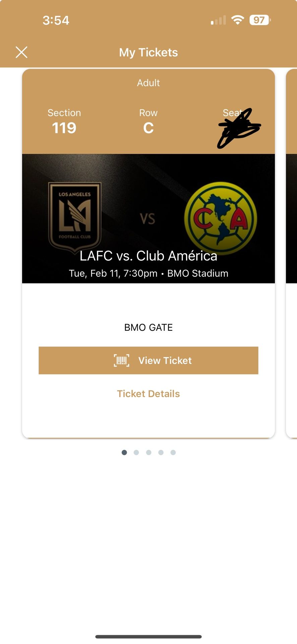Tap the cellular signal bars icon
The image size is (297, 644).
click(x=218, y=20)
